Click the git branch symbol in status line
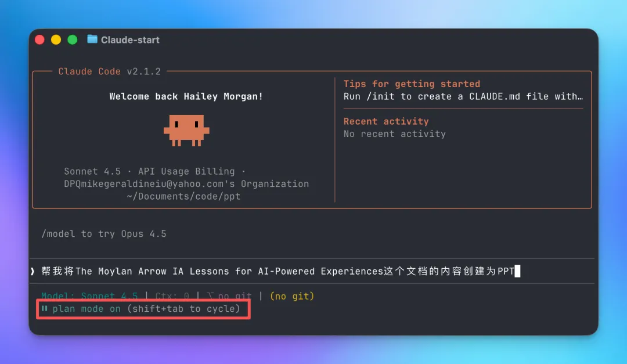 pyautogui.click(x=211, y=296)
